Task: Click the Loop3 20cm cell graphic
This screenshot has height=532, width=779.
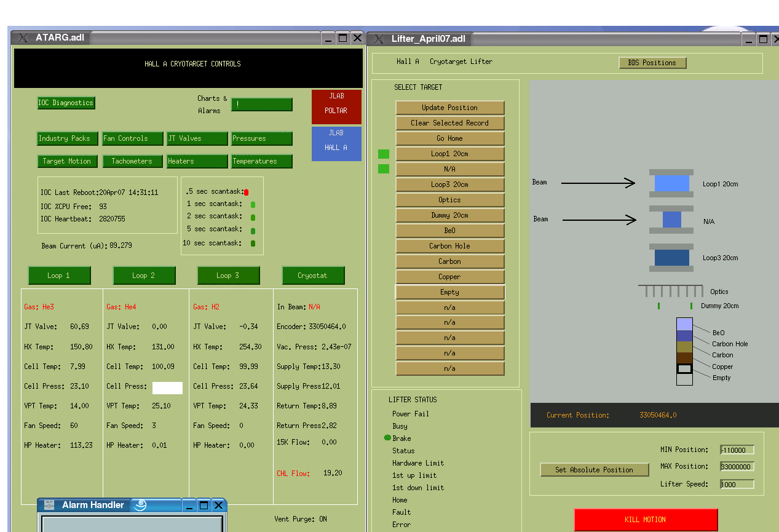Action: click(671, 257)
